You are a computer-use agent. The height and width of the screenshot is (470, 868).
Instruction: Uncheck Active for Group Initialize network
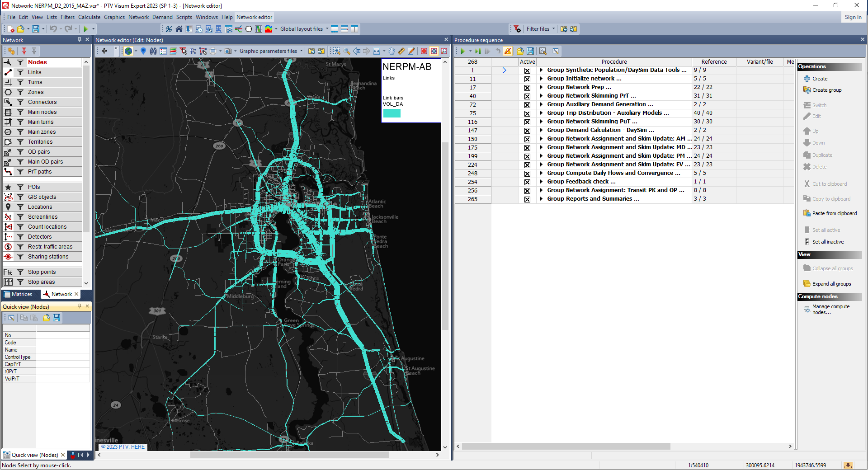tap(527, 79)
